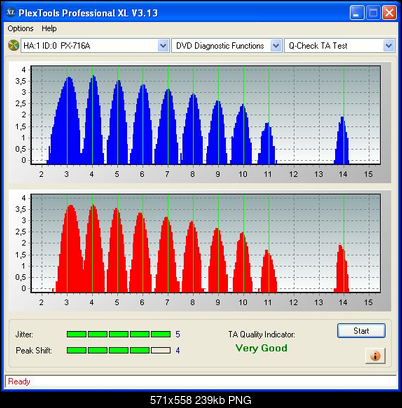
Task: Click the orange info icon button
Action: [376, 356]
